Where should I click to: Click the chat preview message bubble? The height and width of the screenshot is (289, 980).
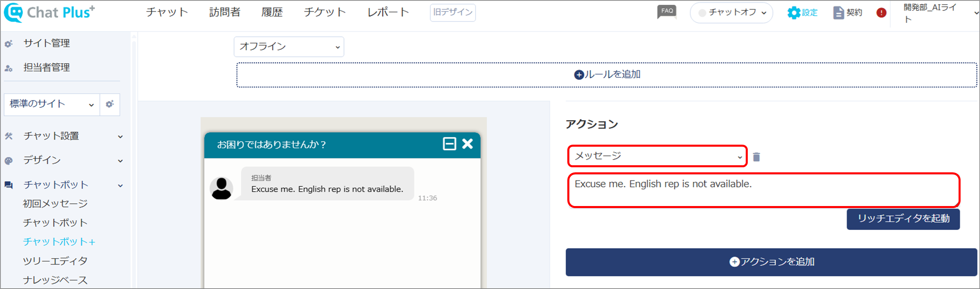pyautogui.click(x=328, y=184)
